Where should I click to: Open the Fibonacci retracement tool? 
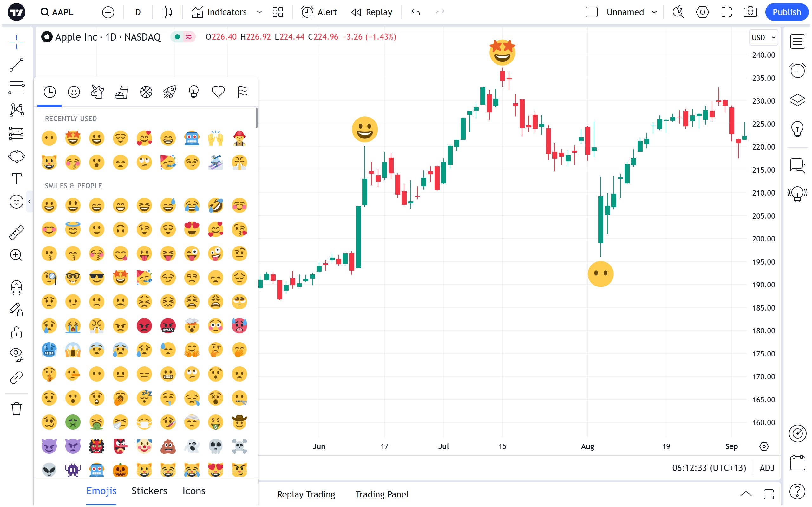coord(16,87)
